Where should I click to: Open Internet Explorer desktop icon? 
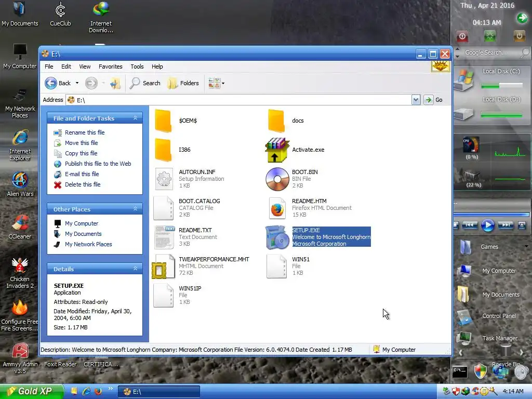tap(20, 145)
